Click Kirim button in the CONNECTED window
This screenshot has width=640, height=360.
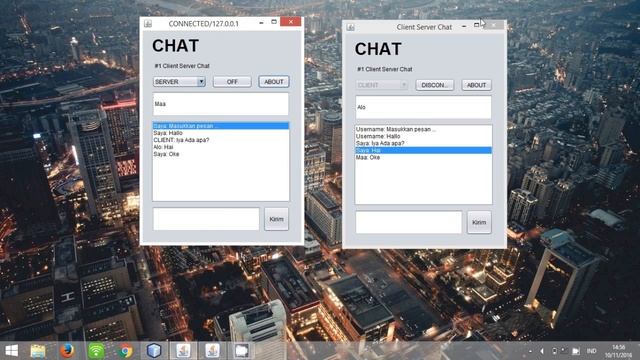[276, 219]
